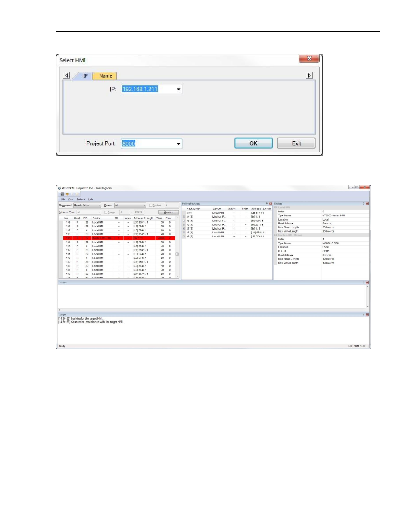Image resolution: width=411 pixels, height=532 pixels.
Task: Close the Logger panel
Action: 367,314
